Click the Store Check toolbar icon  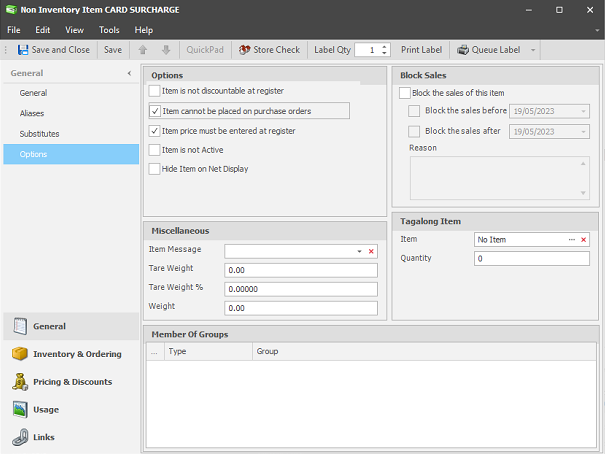click(244, 50)
